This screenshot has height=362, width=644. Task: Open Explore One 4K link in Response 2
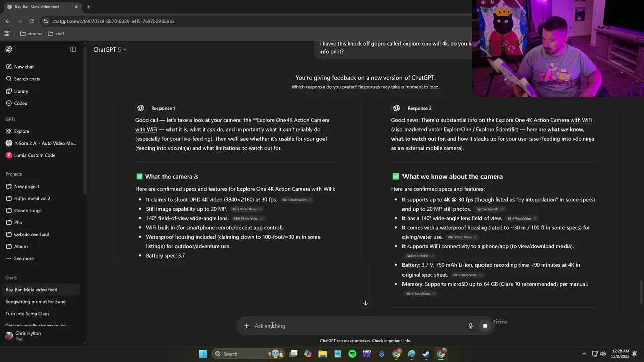[x=544, y=120]
